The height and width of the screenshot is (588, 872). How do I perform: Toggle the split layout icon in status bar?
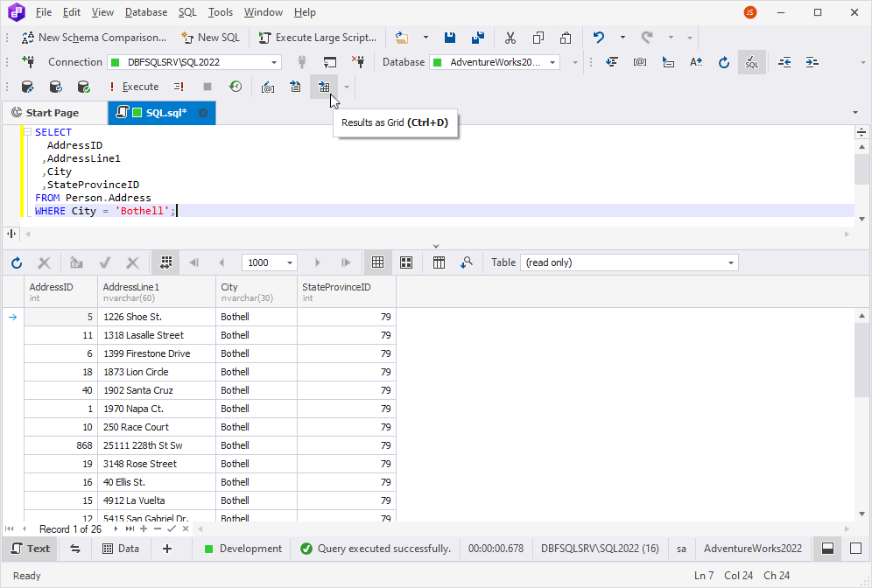(827, 549)
